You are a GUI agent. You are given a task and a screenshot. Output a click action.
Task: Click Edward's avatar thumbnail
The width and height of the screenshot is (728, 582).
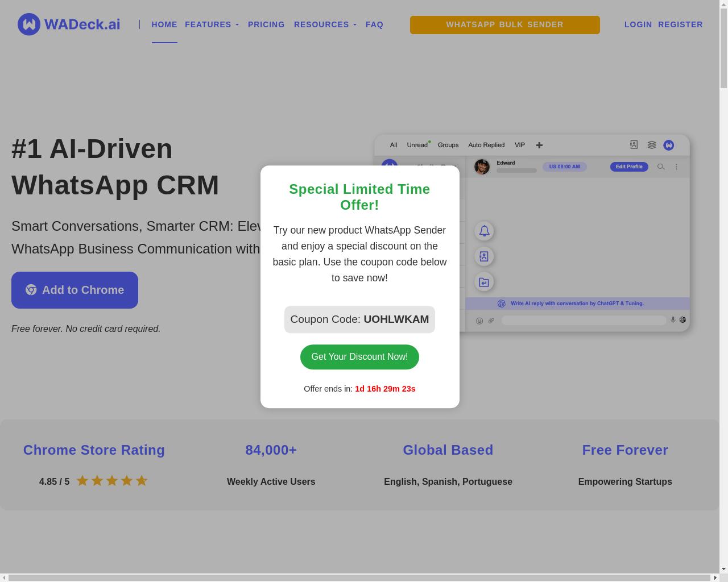tap(482, 167)
